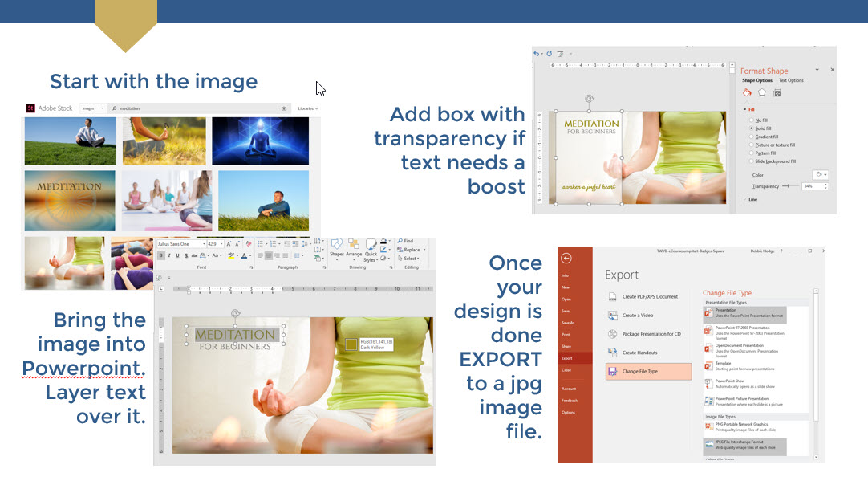Select Picture or texture fill option
868x485 pixels.
tap(751, 145)
